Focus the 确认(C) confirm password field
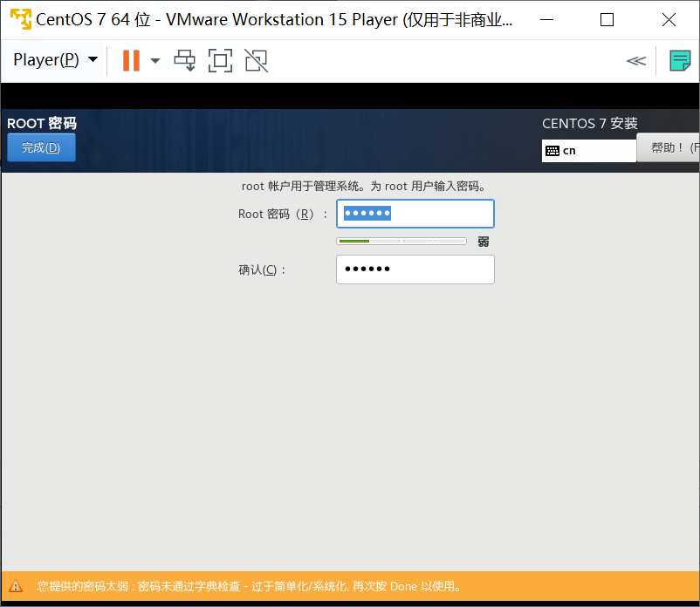The width and height of the screenshot is (700, 607). 415,269
